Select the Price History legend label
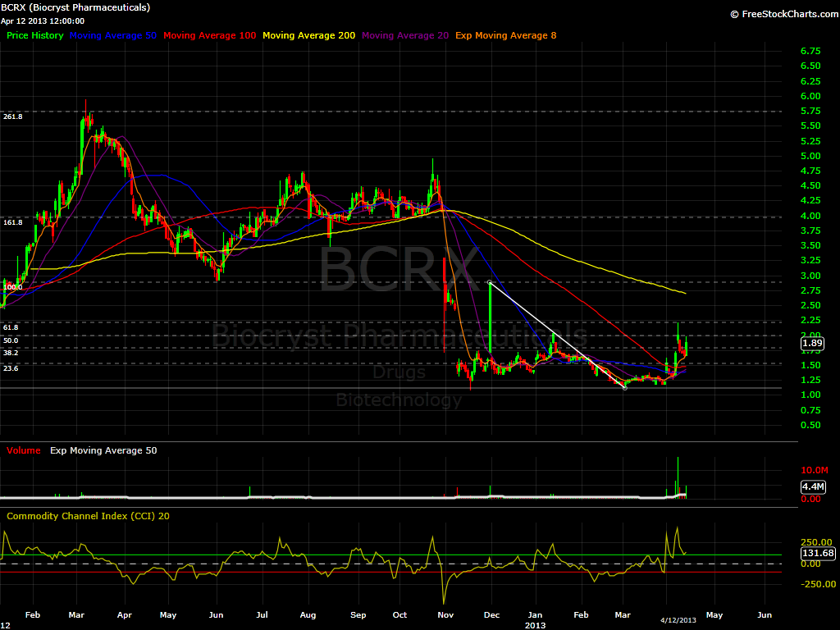Screen dimensions: 840x630 pos(34,35)
